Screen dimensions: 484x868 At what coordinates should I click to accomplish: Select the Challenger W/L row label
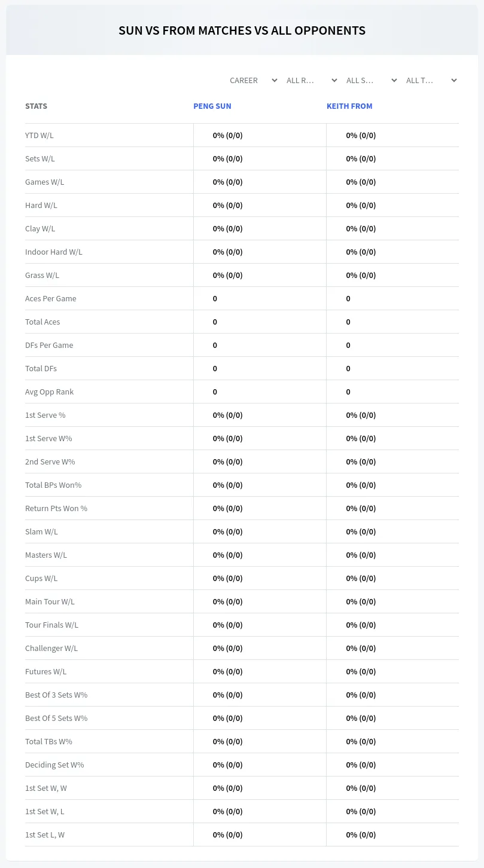pyautogui.click(x=51, y=648)
